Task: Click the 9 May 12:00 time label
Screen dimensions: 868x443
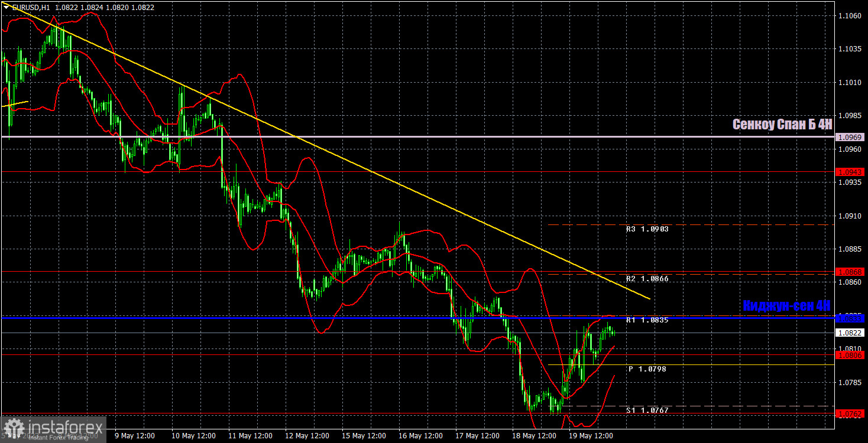Action: [x=135, y=436]
